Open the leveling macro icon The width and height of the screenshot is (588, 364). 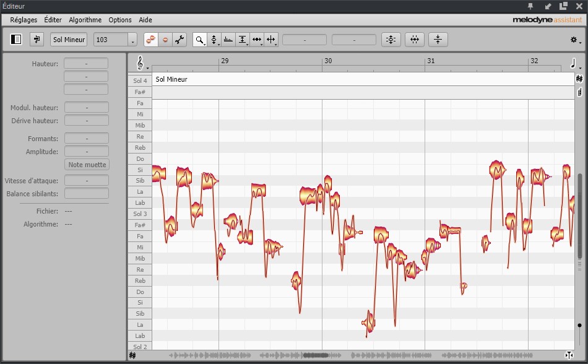[438, 40]
